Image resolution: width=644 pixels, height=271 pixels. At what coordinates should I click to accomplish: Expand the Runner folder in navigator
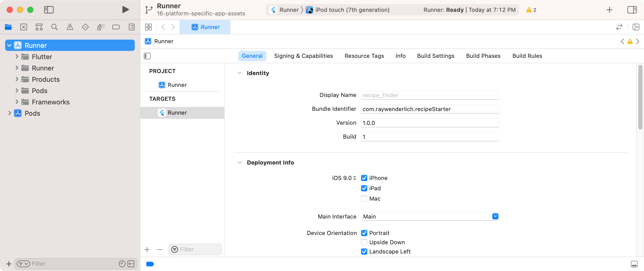coord(17,68)
